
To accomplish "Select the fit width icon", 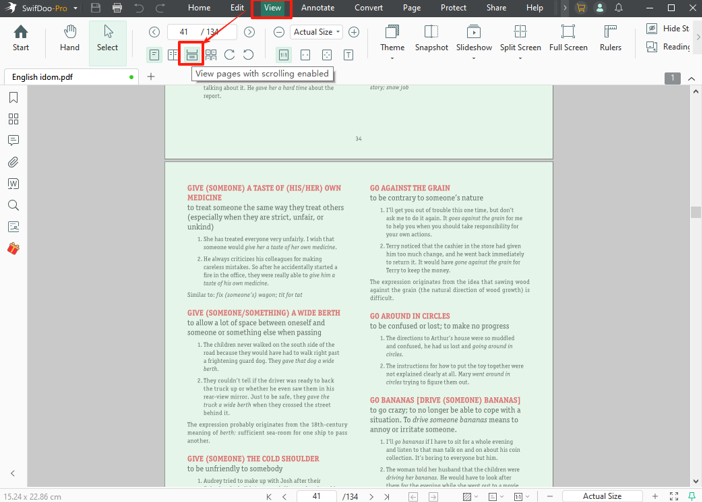I will [x=305, y=55].
